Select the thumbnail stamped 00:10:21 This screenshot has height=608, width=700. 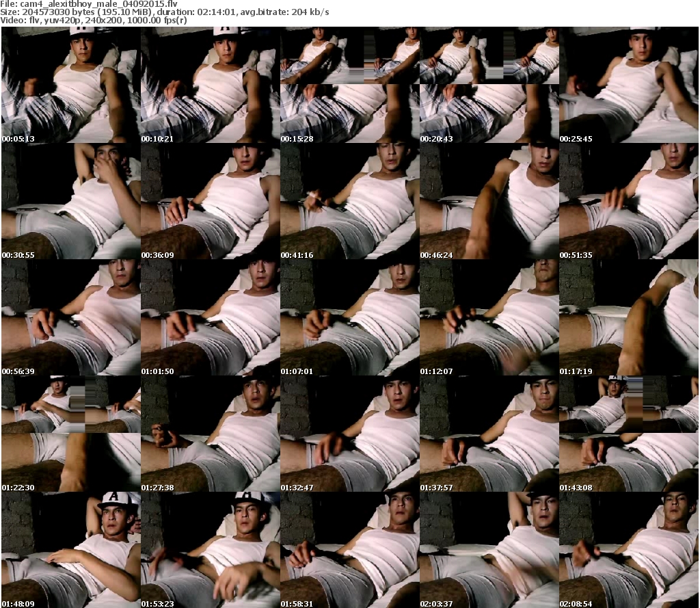(x=211, y=85)
